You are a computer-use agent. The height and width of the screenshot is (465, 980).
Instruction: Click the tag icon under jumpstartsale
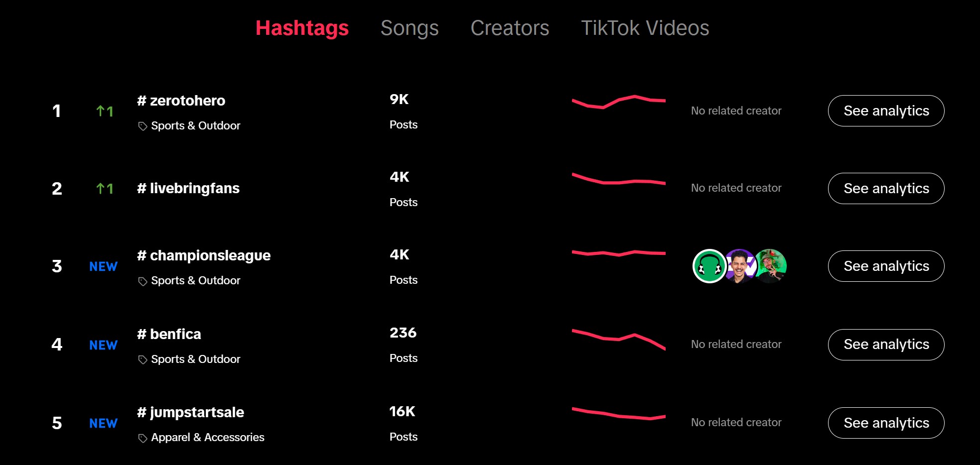[x=142, y=438]
